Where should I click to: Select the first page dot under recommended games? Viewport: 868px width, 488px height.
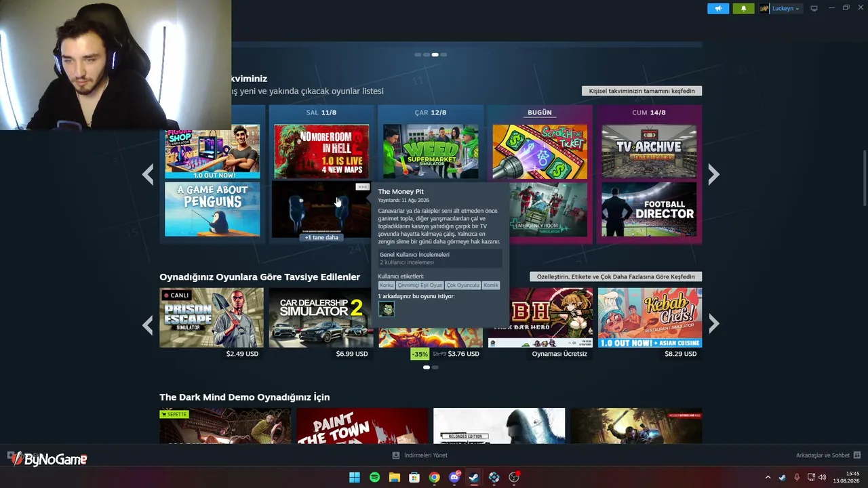click(427, 367)
